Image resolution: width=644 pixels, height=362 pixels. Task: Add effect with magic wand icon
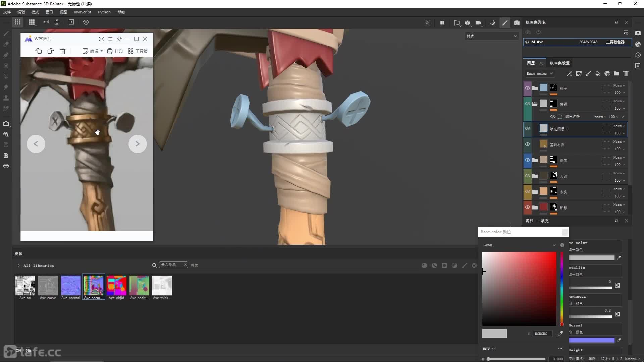570,73
